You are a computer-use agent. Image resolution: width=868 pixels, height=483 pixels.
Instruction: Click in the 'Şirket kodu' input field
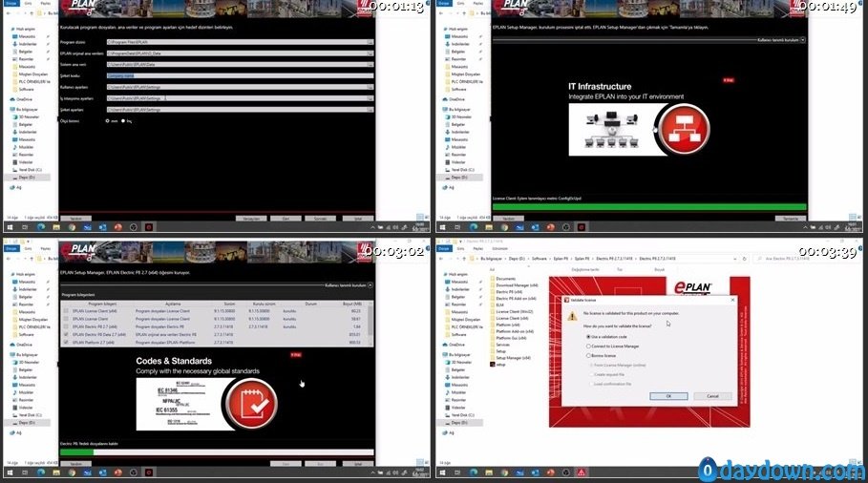240,75
